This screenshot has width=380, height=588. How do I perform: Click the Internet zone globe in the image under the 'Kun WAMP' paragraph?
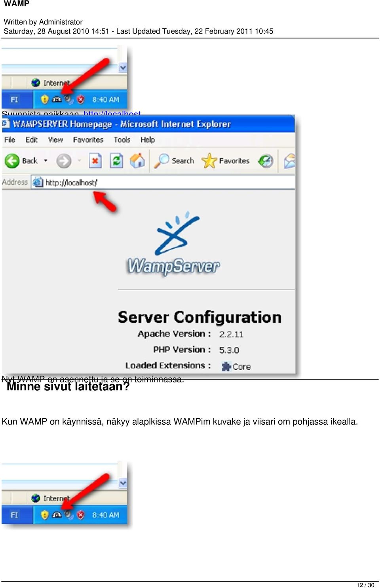(36, 498)
